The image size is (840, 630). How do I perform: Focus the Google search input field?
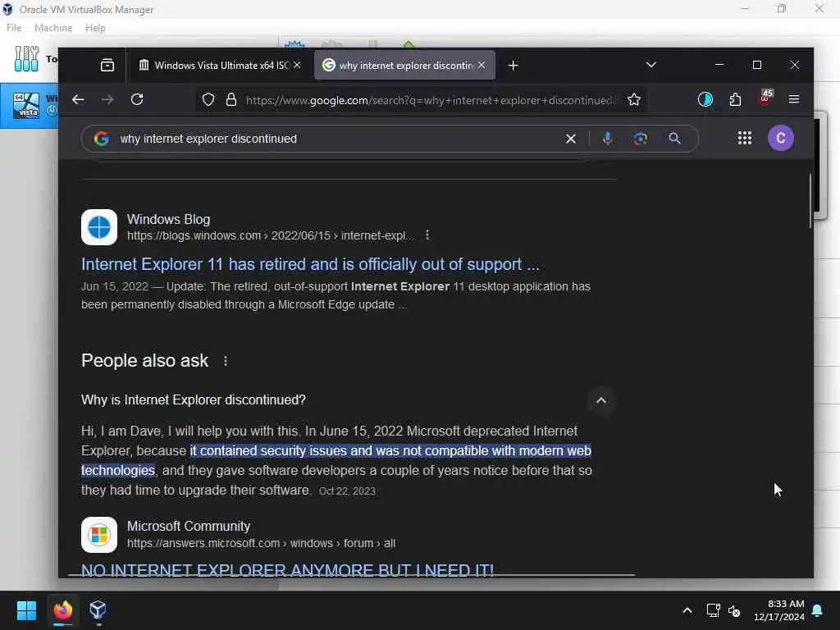[x=339, y=139]
